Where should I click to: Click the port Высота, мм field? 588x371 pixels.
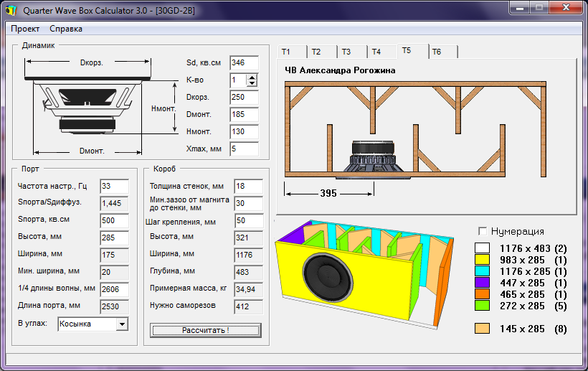click(x=115, y=238)
